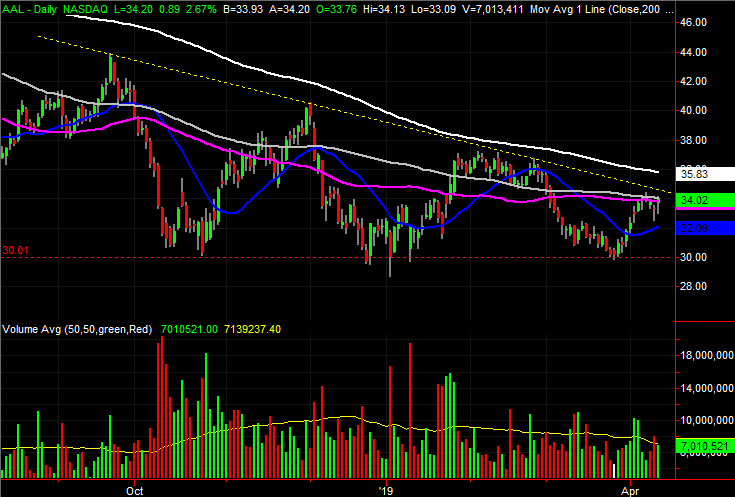
Task: Click the Oct date marker on time axis
Action: tap(135, 491)
